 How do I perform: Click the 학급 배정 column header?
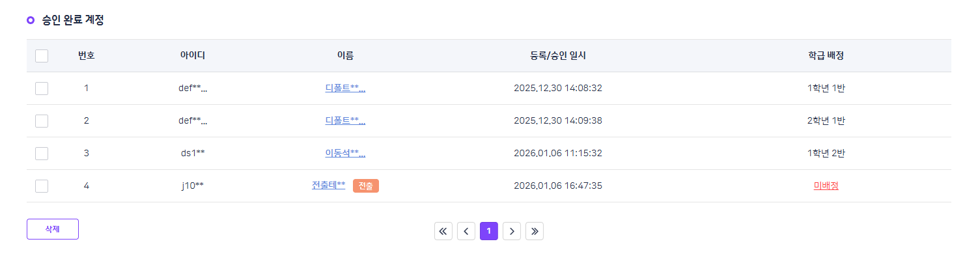coord(826,56)
